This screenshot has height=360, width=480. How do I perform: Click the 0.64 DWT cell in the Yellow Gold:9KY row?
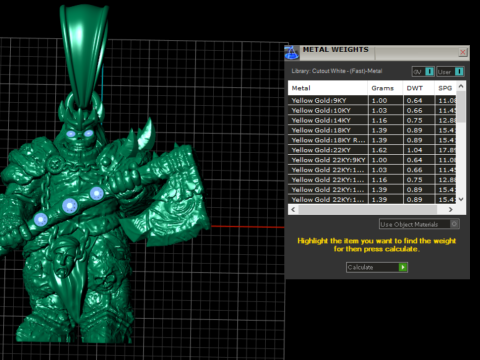tap(419, 100)
